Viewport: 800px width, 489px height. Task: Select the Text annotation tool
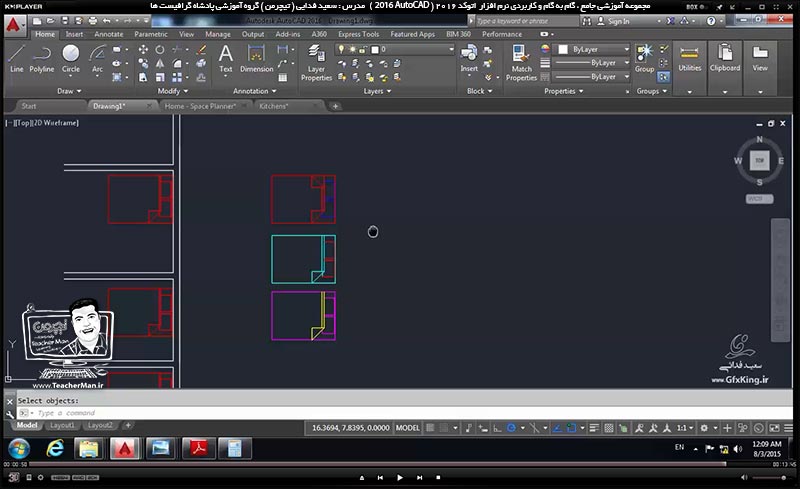(x=226, y=59)
